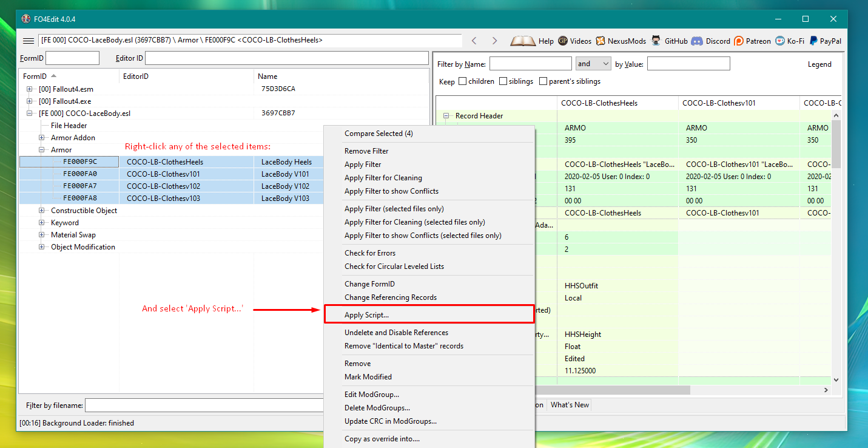Navigate back with left arrow
This screenshot has height=448, width=868.
474,41
